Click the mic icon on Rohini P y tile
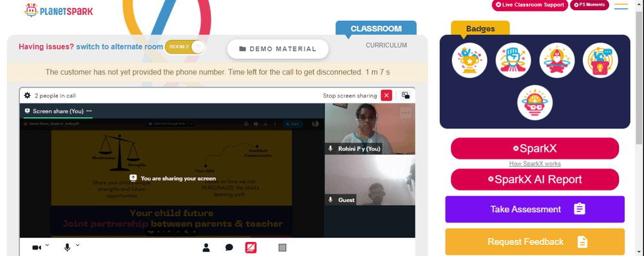 coord(330,149)
